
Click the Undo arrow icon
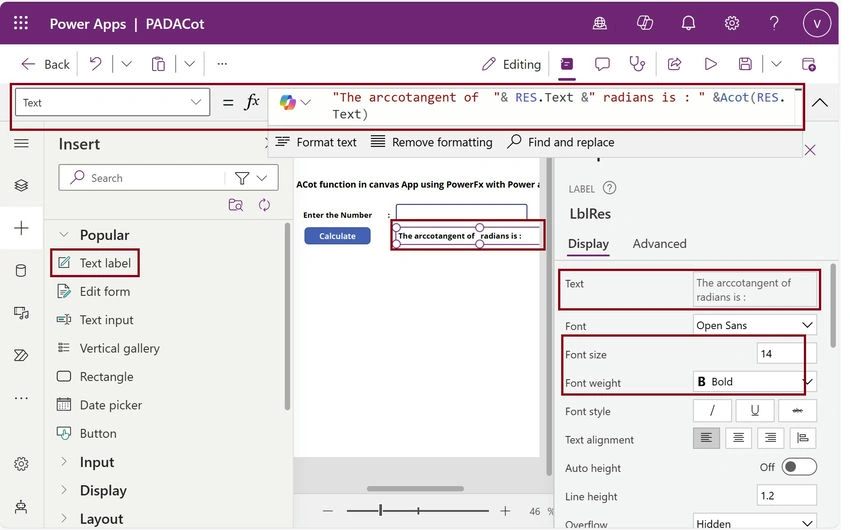[95, 64]
